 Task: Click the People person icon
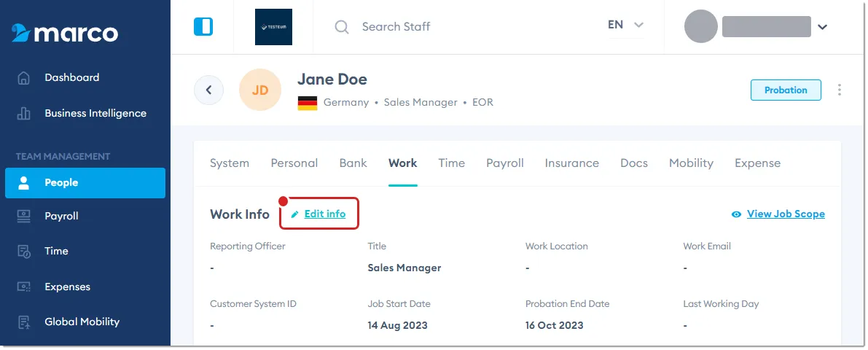pyautogui.click(x=24, y=183)
